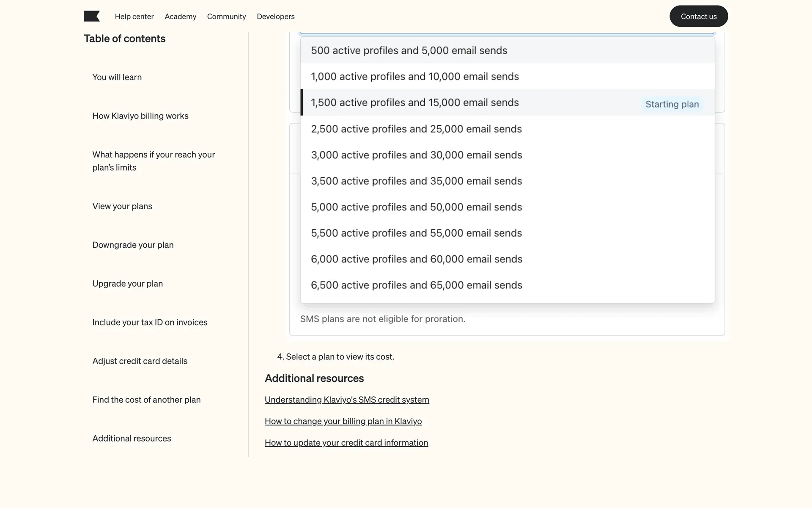Open the Help center menu item
The image size is (812, 508).
point(134,17)
